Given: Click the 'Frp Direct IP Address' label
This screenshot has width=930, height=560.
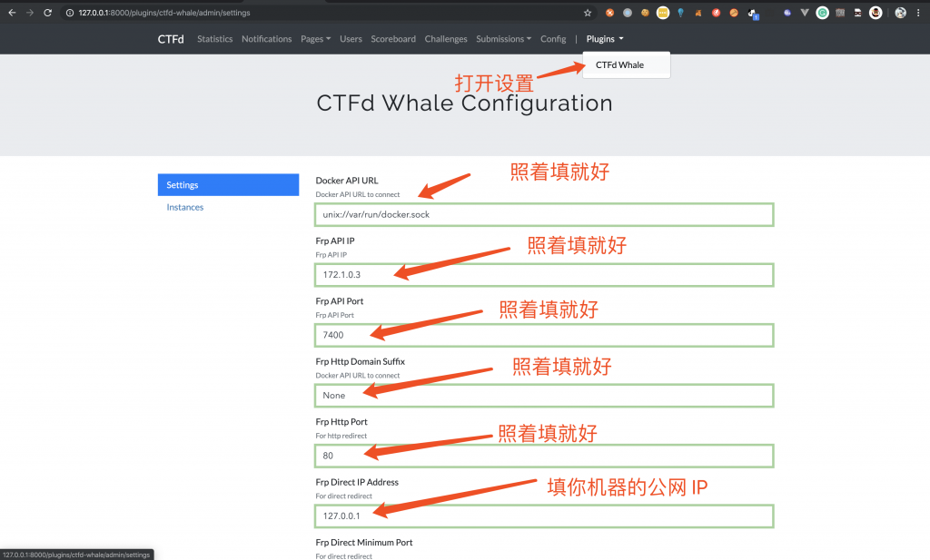Looking at the screenshot, I should tap(357, 482).
